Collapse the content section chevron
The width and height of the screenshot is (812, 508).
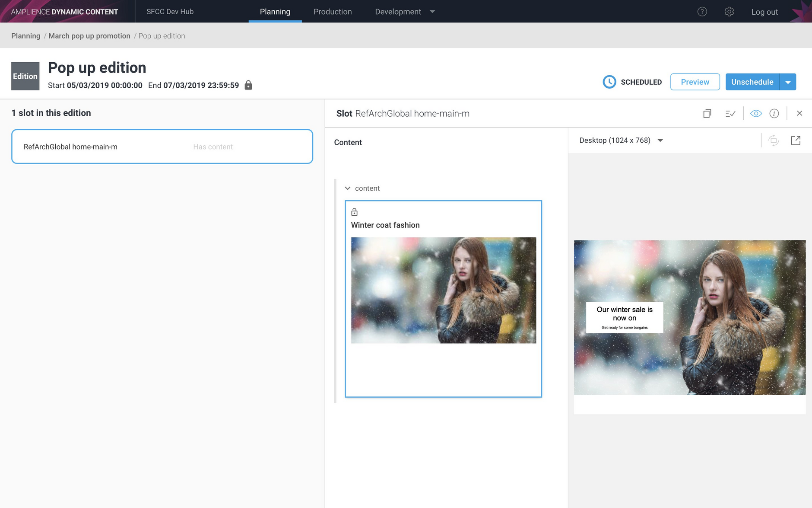click(x=348, y=188)
